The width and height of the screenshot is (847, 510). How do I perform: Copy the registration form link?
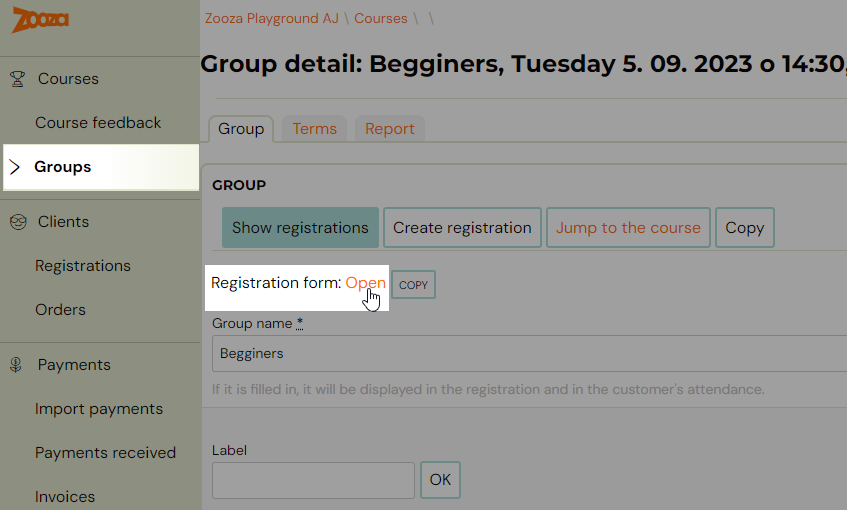coord(413,285)
